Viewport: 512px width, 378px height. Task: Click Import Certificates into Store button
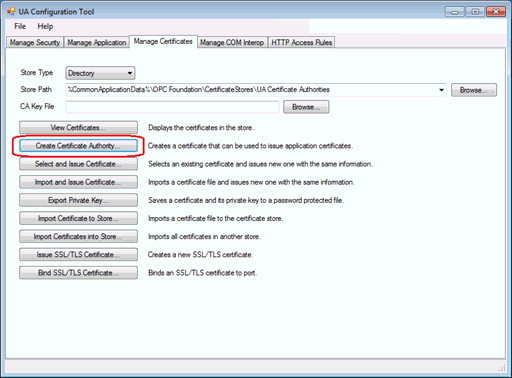[x=78, y=237]
